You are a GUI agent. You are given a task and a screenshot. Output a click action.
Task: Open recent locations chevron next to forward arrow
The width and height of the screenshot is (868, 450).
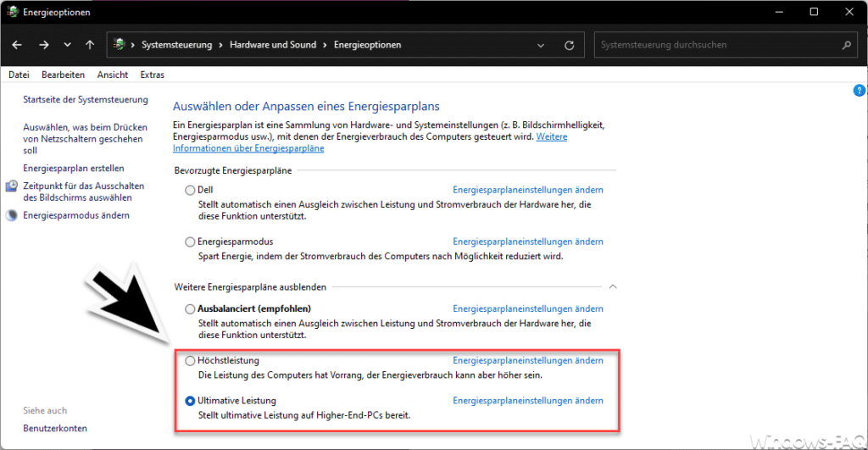(x=67, y=46)
